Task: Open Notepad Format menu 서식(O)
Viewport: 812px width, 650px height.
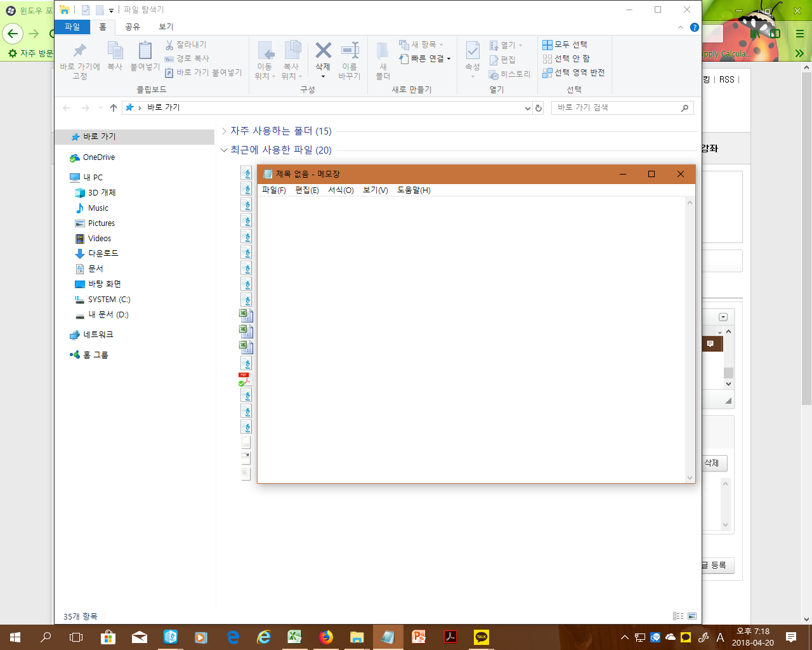Action: tap(341, 190)
